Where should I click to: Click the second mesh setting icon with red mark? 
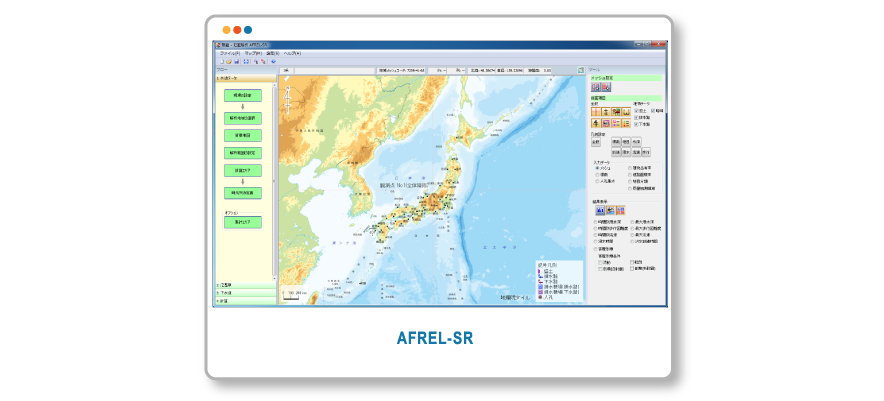(x=606, y=87)
